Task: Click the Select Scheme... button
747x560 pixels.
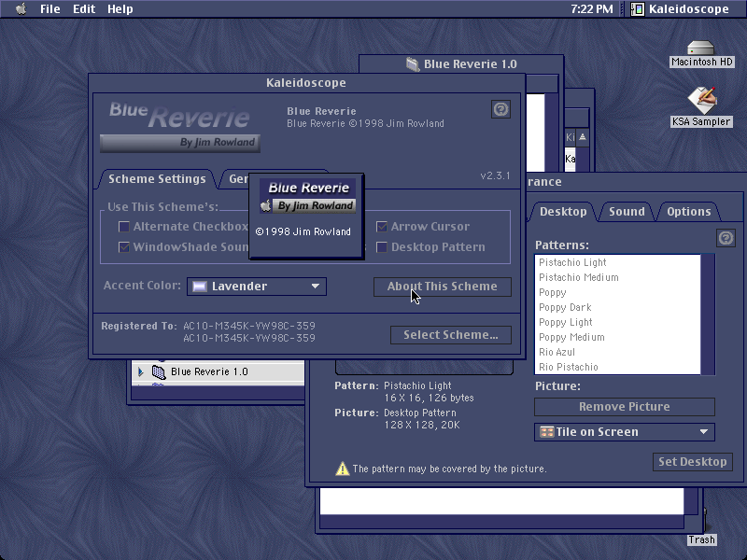Action: click(451, 335)
